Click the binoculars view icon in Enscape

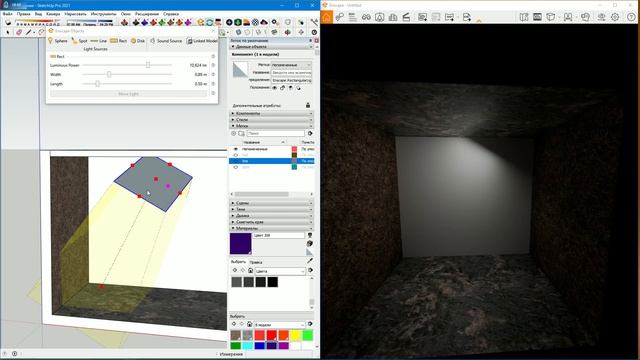[x=366, y=17]
